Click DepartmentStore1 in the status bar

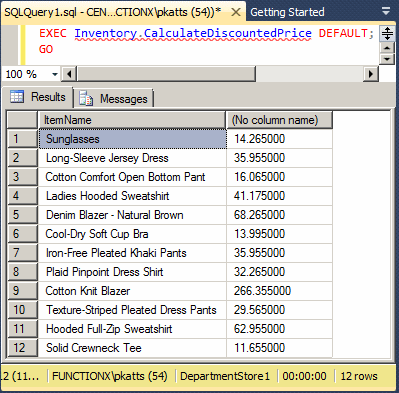pyautogui.click(x=225, y=376)
